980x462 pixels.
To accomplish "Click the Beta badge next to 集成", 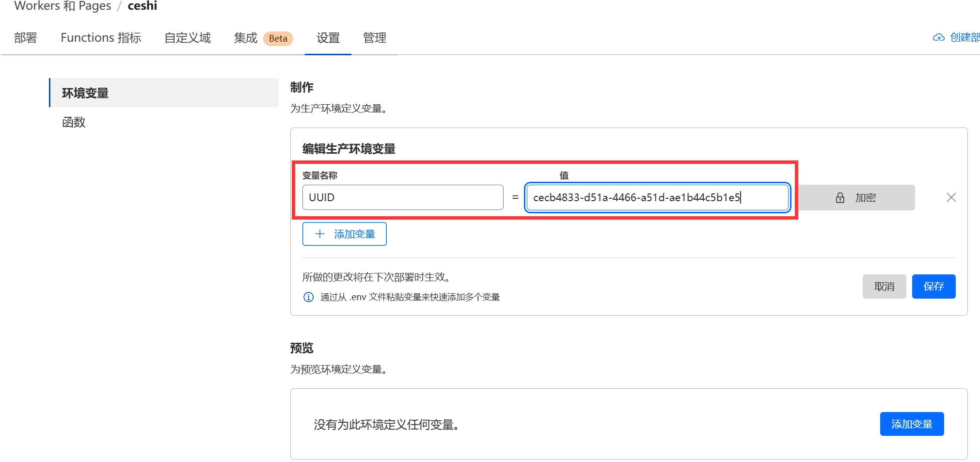I will point(278,39).
